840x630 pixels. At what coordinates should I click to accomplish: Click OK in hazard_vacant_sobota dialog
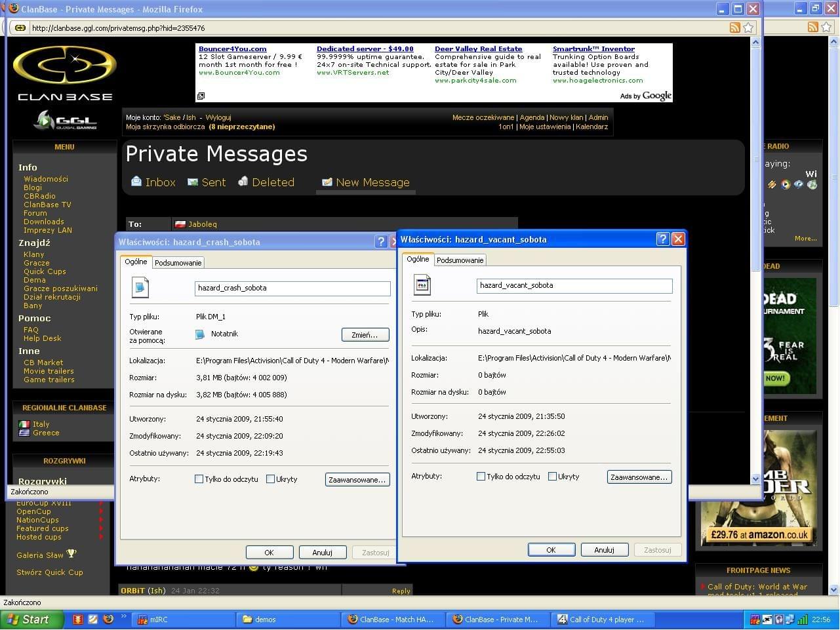tap(551, 550)
